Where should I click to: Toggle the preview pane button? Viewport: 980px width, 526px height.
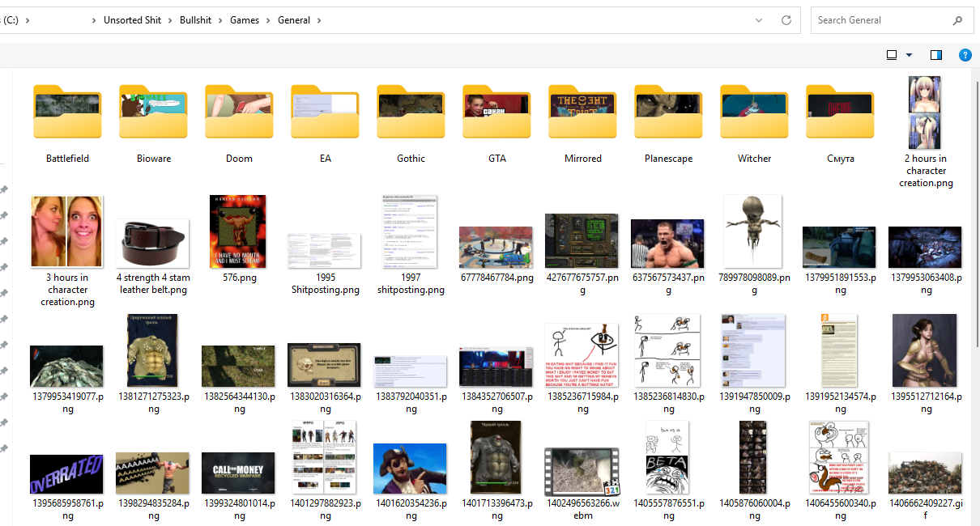pos(936,55)
